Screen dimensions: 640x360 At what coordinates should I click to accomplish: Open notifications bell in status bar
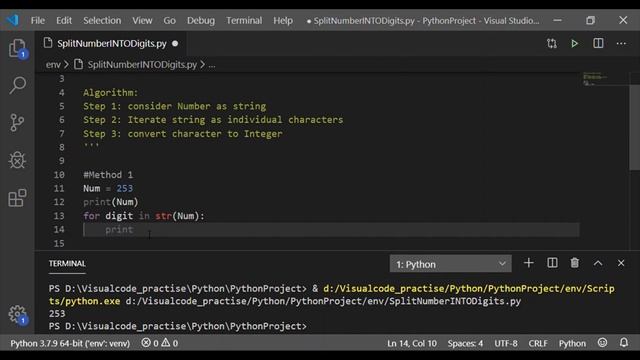click(x=624, y=343)
